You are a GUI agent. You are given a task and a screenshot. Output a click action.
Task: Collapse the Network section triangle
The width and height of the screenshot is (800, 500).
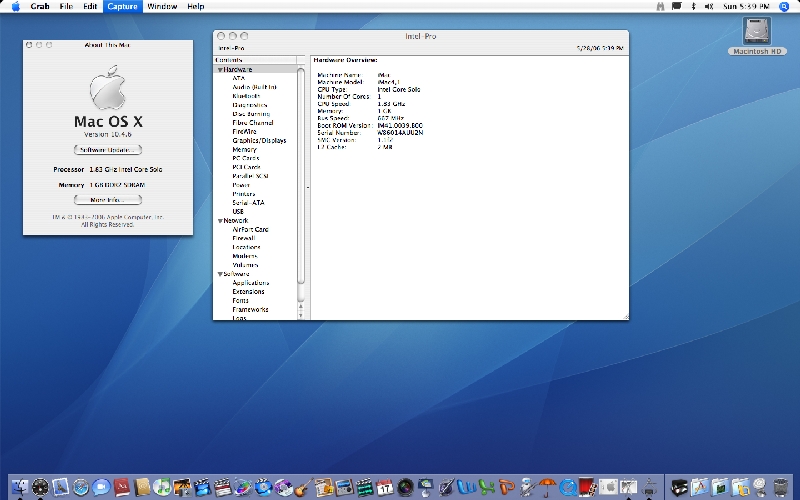click(220, 221)
